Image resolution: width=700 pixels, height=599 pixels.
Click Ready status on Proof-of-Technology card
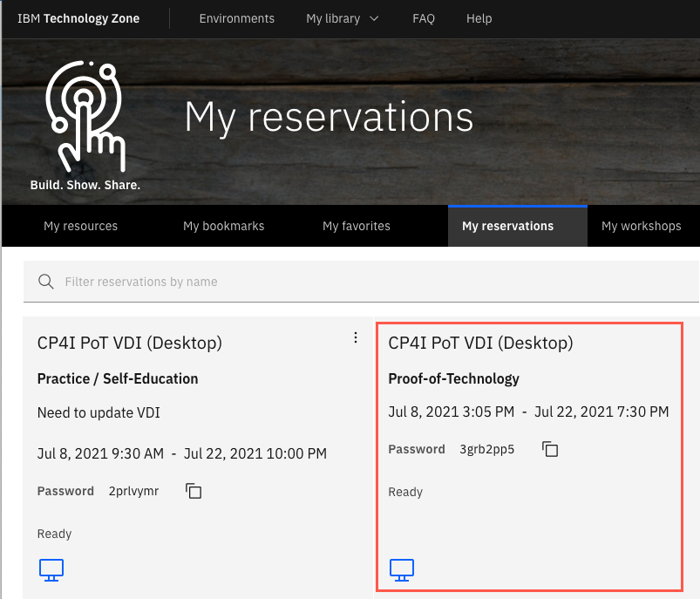(405, 492)
